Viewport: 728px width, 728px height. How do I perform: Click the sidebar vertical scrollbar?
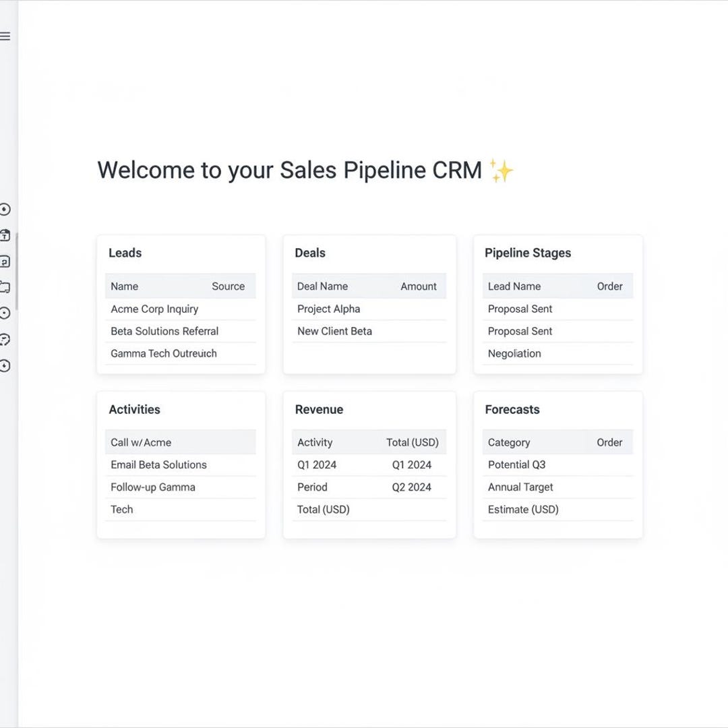click(x=17, y=272)
